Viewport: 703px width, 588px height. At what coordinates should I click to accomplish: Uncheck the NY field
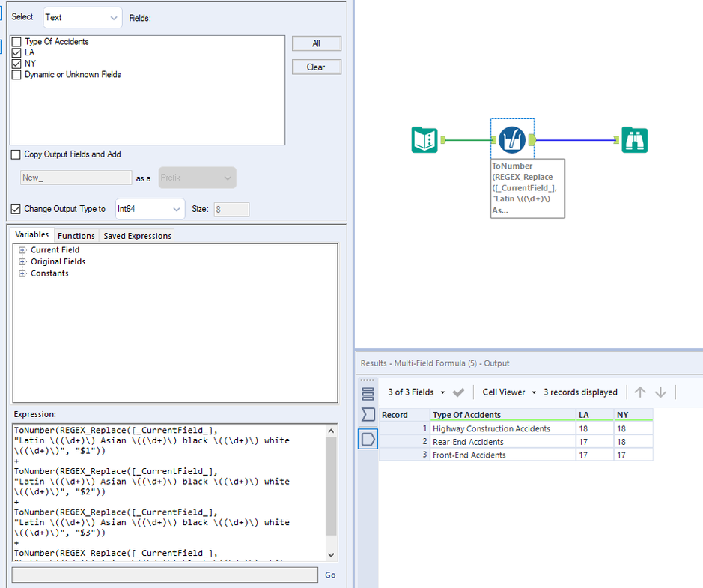16,64
